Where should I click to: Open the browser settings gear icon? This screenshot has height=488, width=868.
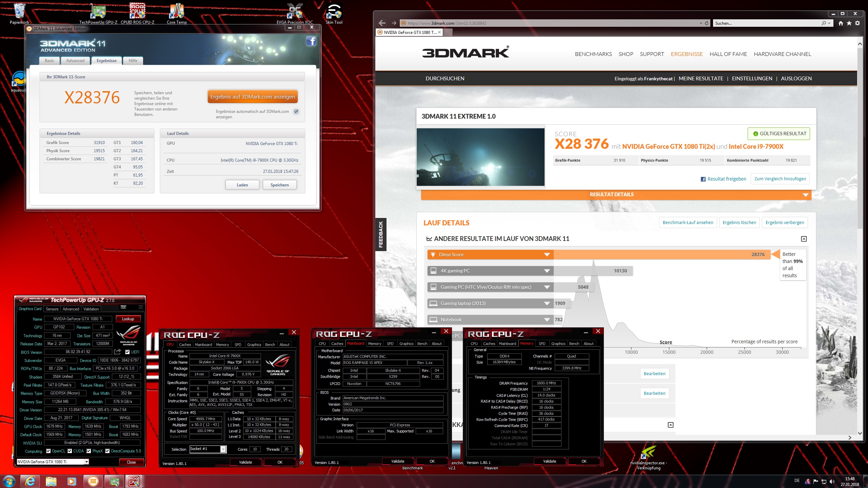point(857,23)
